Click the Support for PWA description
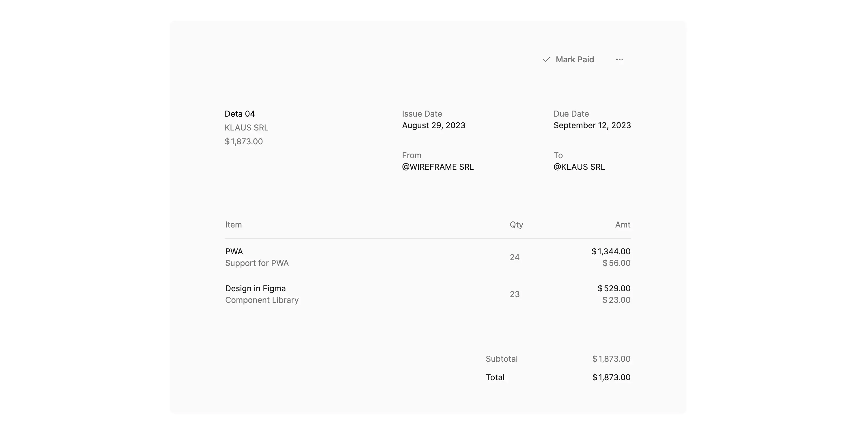Screen dimensions: 868x444 coord(257,263)
